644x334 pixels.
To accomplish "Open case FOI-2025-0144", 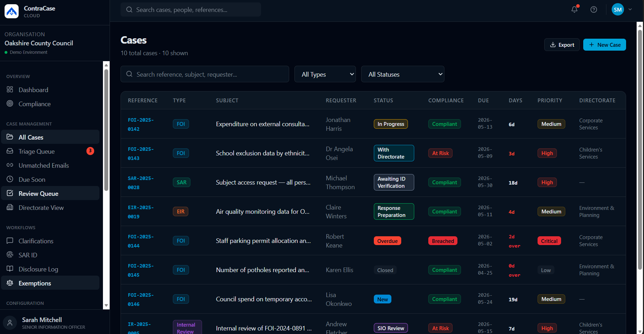I will coord(141,241).
